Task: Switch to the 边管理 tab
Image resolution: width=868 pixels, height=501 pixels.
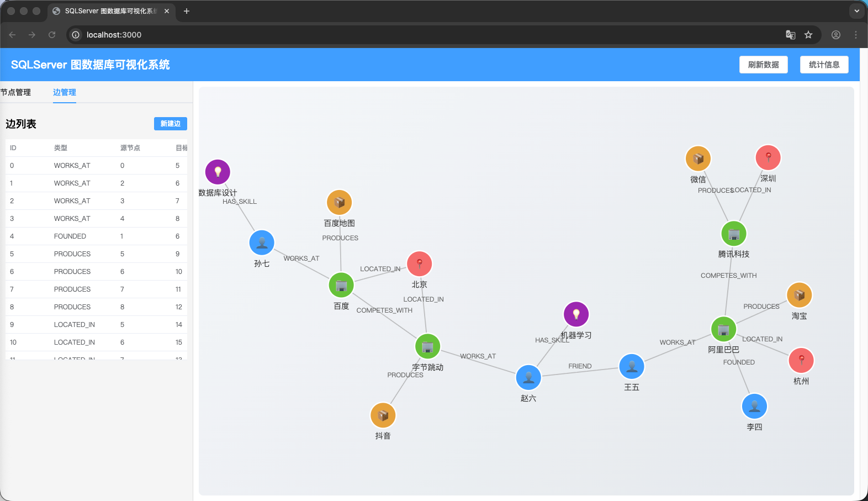Action: click(x=65, y=92)
